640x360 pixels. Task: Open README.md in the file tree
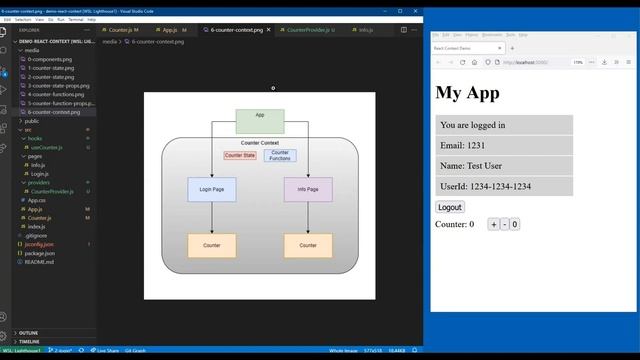pyautogui.click(x=39, y=262)
